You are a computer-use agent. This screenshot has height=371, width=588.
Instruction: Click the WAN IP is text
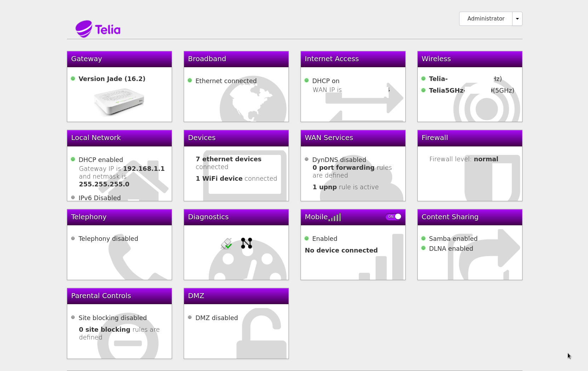tap(327, 90)
